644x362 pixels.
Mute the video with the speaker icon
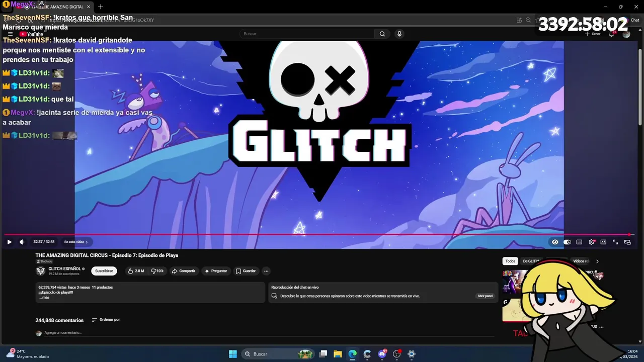(x=22, y=242)
